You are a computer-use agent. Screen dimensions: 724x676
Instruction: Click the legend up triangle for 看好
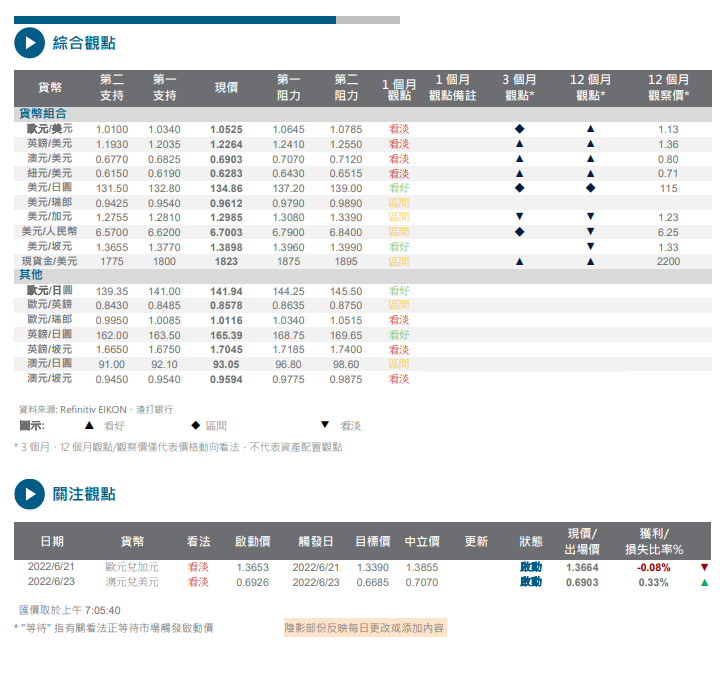pyautogui.click(x=89, y=425)
